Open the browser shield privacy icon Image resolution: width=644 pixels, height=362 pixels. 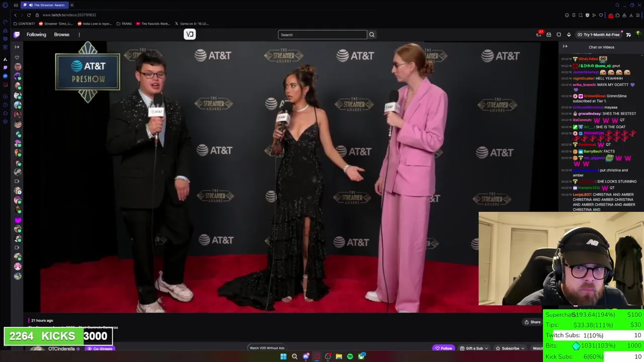[x=587, y=15]
